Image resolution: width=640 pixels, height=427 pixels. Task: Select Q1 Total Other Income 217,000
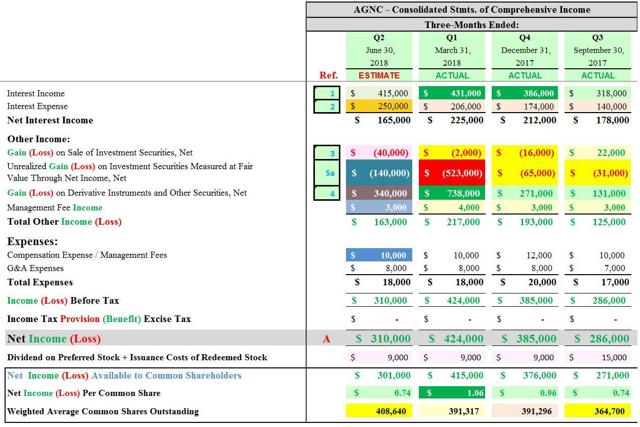click(x=452, y=222)
